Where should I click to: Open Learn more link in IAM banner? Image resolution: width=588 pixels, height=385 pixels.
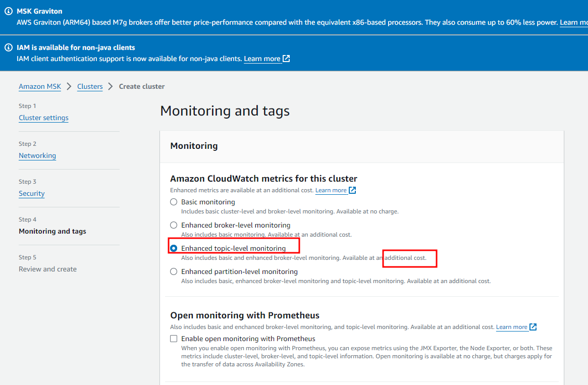pos(262,59)
